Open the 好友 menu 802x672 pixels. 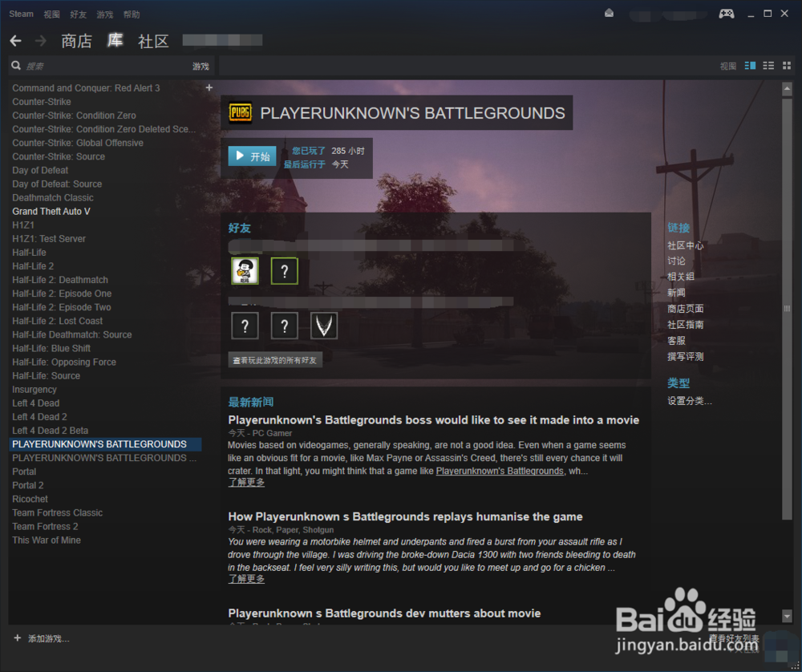79,14
